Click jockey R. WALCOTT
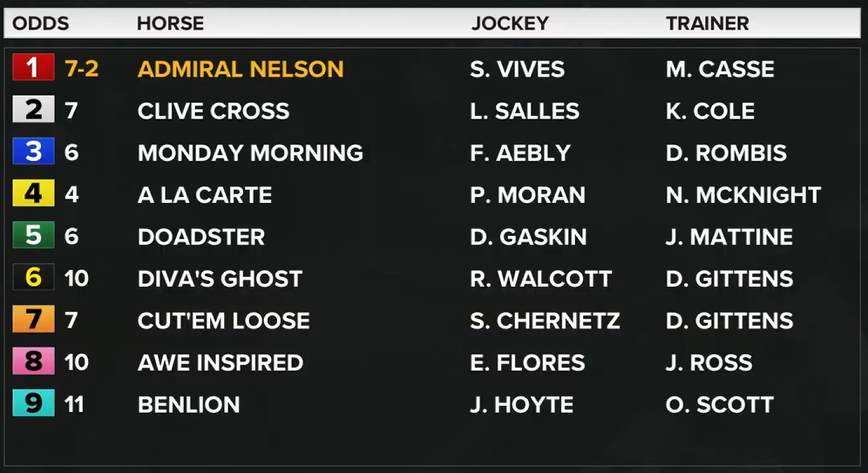Image resolution: width=868 pixels, height=473 pixels. coord(541,279)
